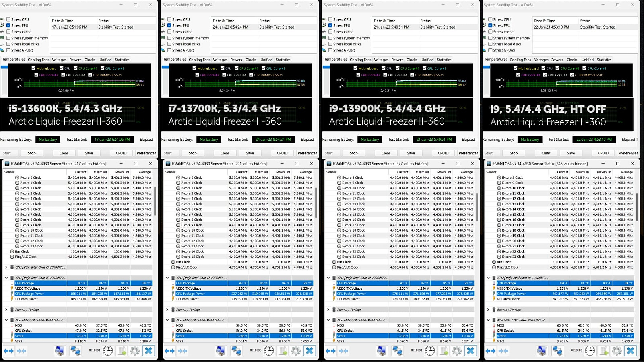644x362 pixels.
Task: Click expand-columns arrows icon in HWiNFO 291-values window
Action: [x=169, y=351]
